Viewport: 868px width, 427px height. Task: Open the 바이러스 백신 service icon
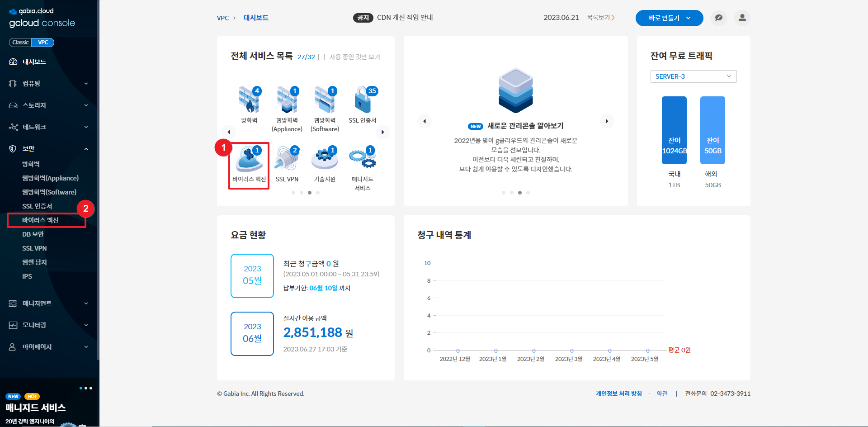249,160
